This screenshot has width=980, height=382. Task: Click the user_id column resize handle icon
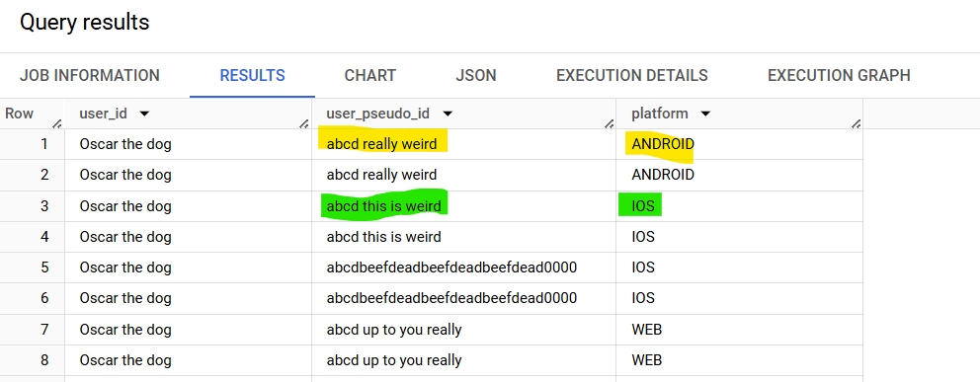pos(304,123)
